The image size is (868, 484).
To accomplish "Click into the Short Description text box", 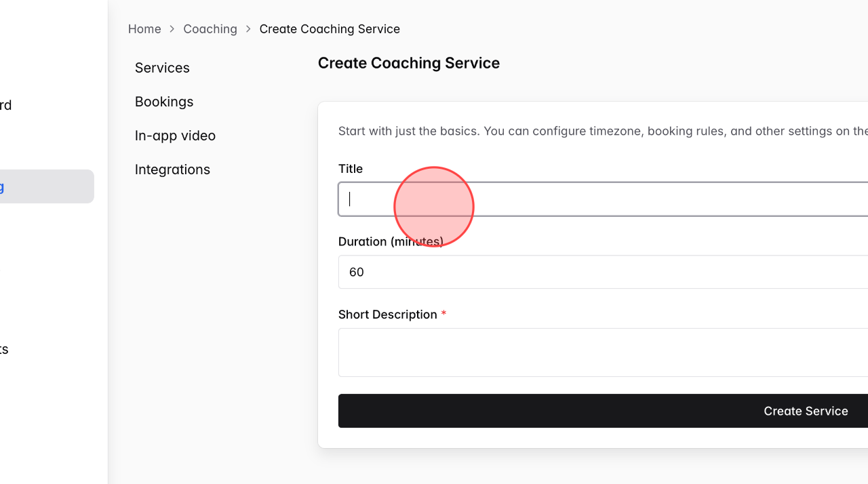I will 603,352.
